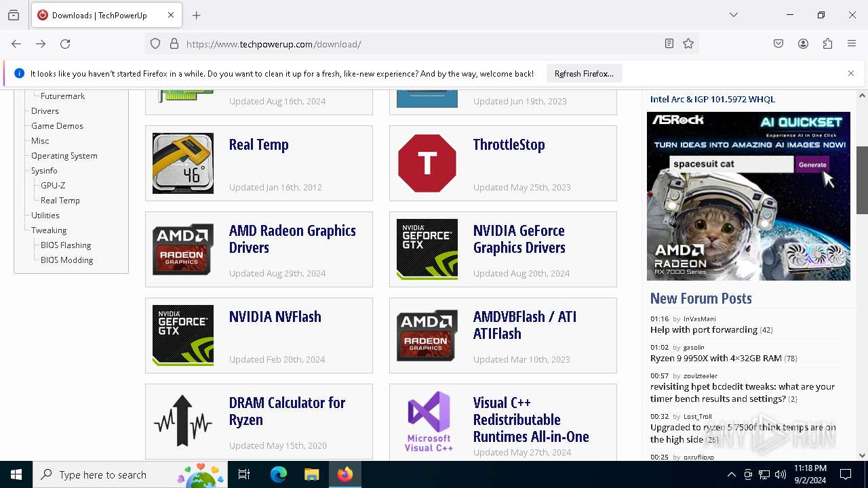Click the page vertical scrollbar thumb
Viewport: 868px width, 488px height.
862,180
